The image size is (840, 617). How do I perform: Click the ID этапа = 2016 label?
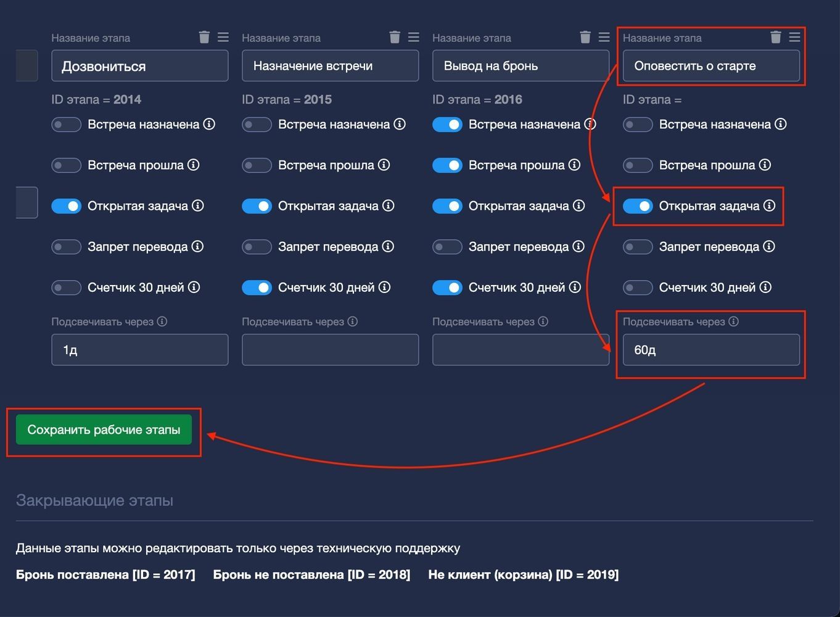(477, 99)
